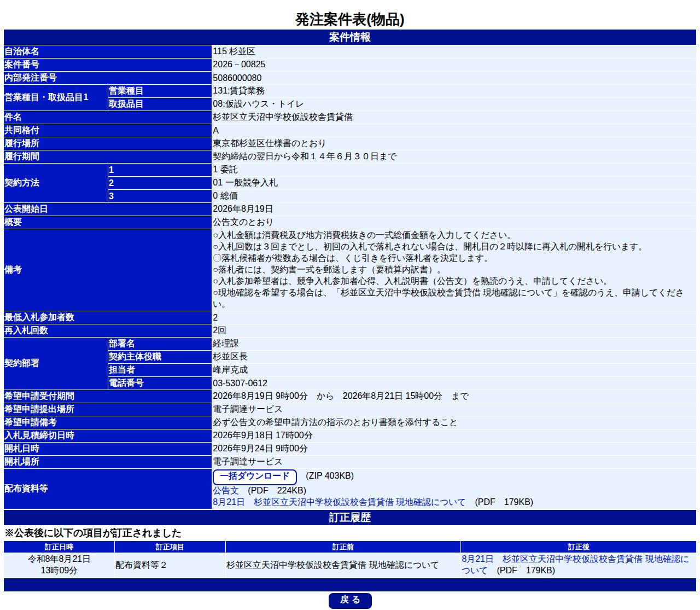Screen dimensions: 700x610
Task: Click the 内部発注番号 value 5086000080
Action: (237, 78)
